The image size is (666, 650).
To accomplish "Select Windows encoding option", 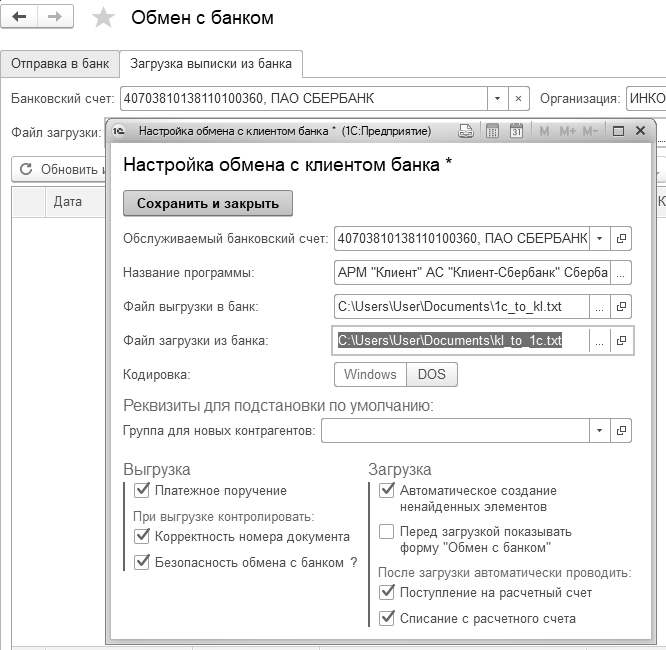I will tap(370, 375).
